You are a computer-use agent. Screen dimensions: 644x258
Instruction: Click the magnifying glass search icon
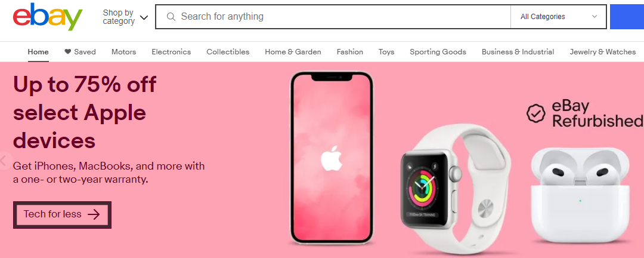pos(171,17)
